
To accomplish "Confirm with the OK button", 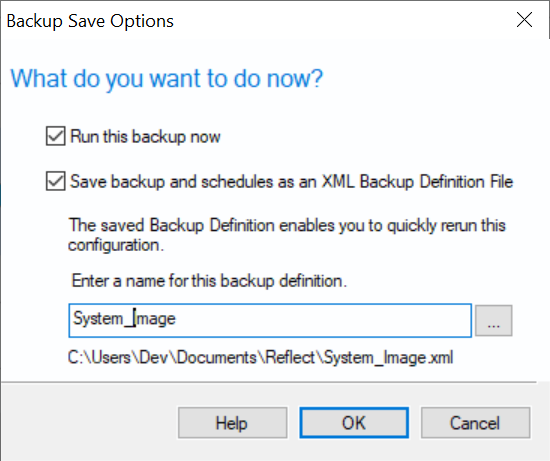I will click(x=354, y=423).
